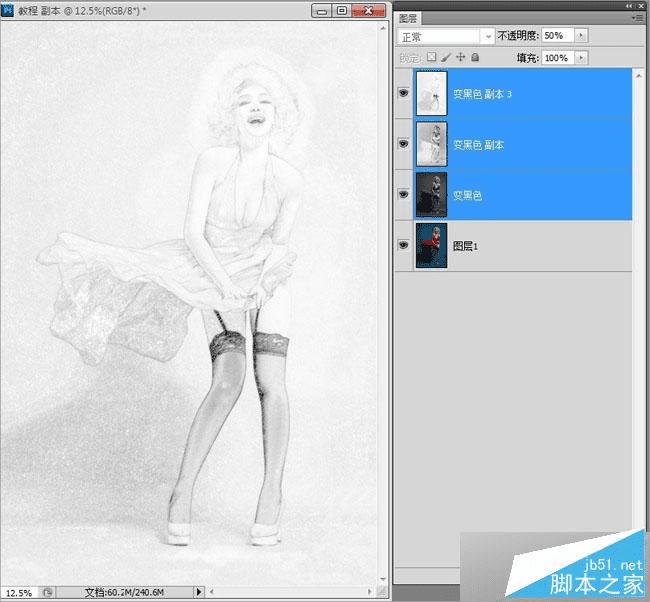Hide the 变黑色 layer eye icon
The height and width of the screenshot is (602, 650).
pos(403,194)
